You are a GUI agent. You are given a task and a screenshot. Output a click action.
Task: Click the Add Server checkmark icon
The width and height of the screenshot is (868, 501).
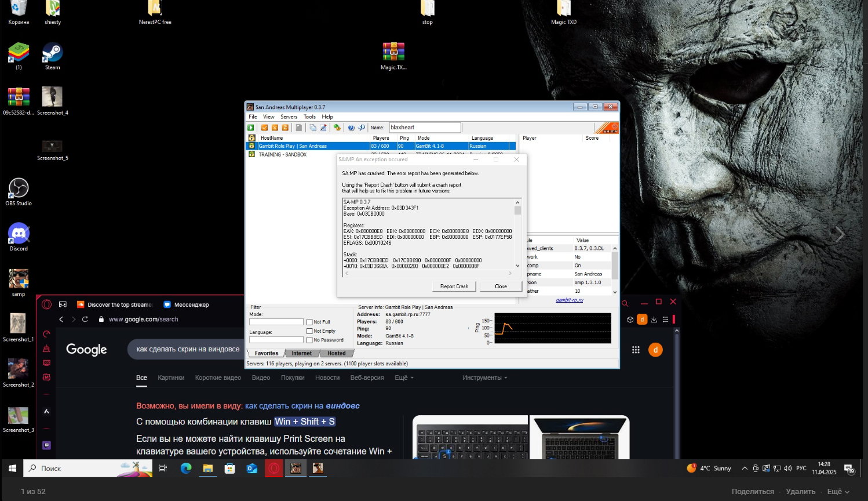point(264,128)
